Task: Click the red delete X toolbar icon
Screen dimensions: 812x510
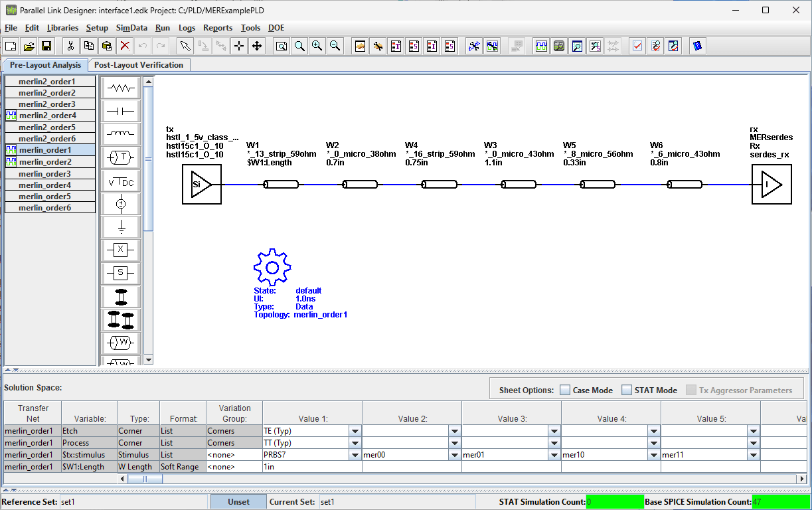Action: click(x=124, y=46)
